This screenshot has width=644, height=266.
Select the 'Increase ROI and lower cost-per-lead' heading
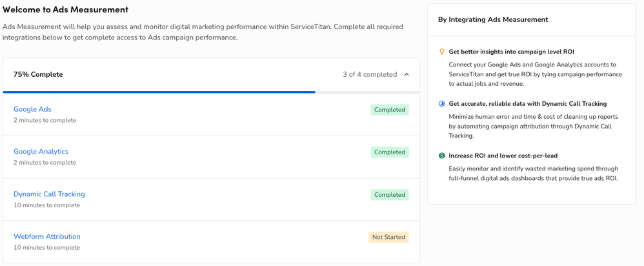click(503, 156)
